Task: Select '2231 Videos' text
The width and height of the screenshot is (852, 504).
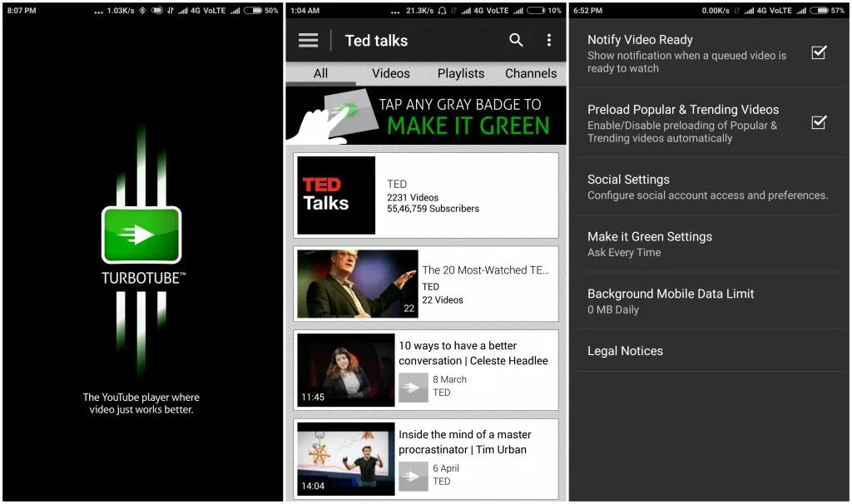Action: [x=413, y=198]
